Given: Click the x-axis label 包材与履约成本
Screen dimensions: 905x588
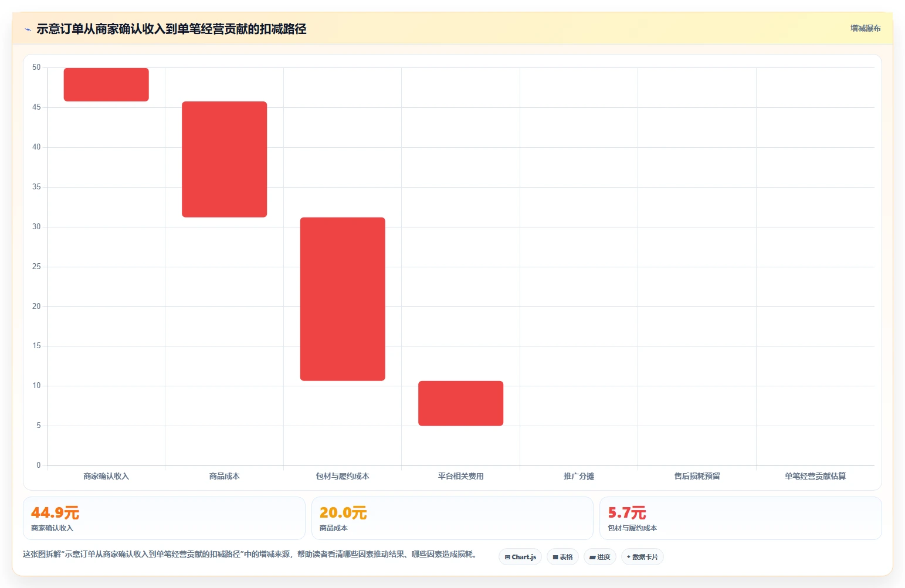Looking at the screenshot, I should (x=343, y=476).
